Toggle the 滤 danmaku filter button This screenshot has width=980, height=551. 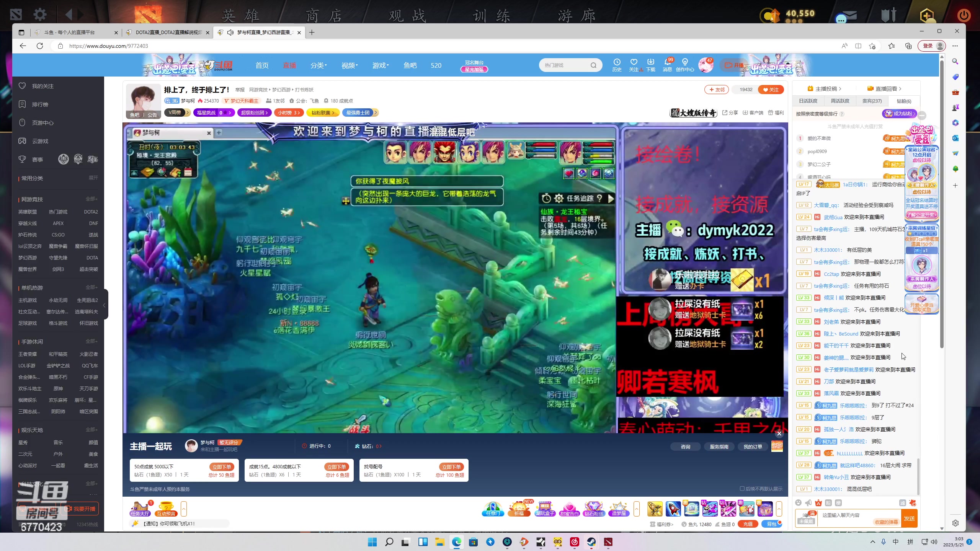click(x=902, y=503)
